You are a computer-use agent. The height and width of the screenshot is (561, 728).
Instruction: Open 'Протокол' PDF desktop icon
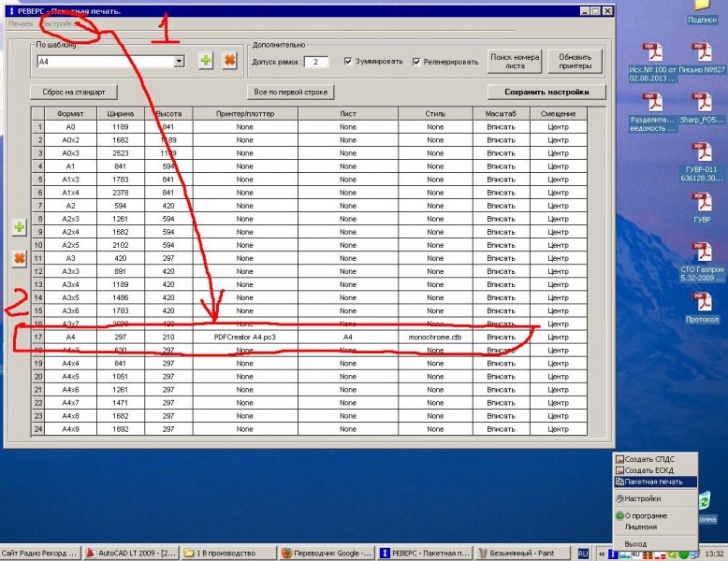(702, 309)
